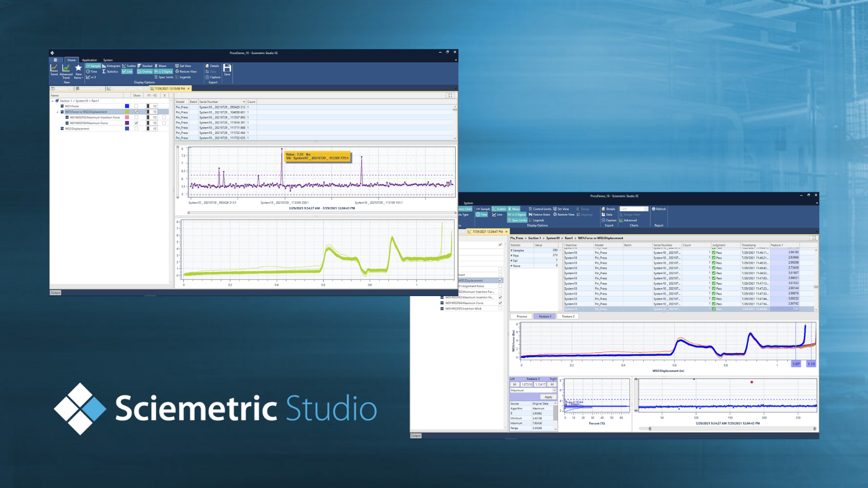Click the Statistics display option
868x488 pixels.
113,72
